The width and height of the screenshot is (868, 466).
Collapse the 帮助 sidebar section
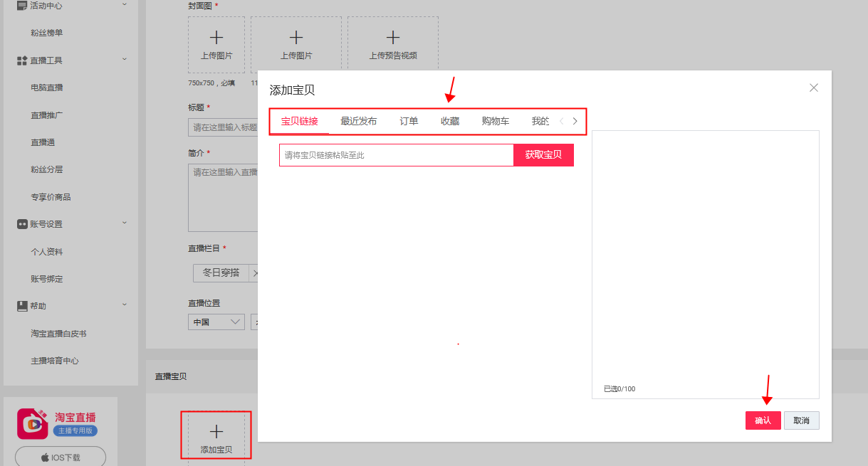click(125, 305)
